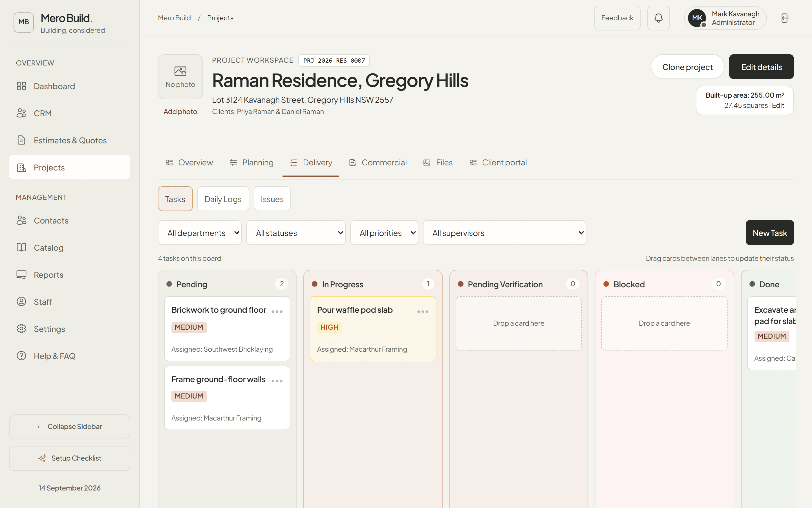The image size is (812, 508).
Task: Switch to the Client portal tab
Action: pos(498,163)
